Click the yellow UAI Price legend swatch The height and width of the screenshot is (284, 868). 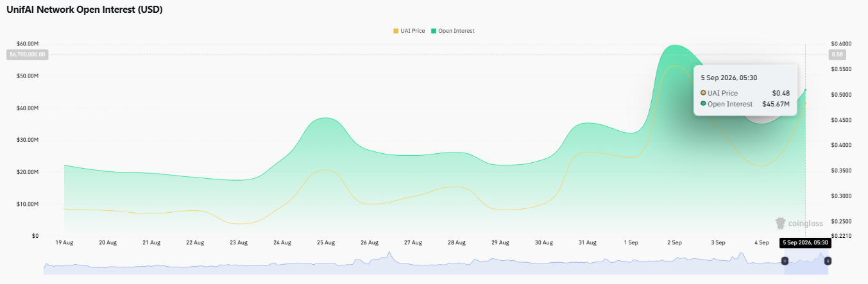395,31
